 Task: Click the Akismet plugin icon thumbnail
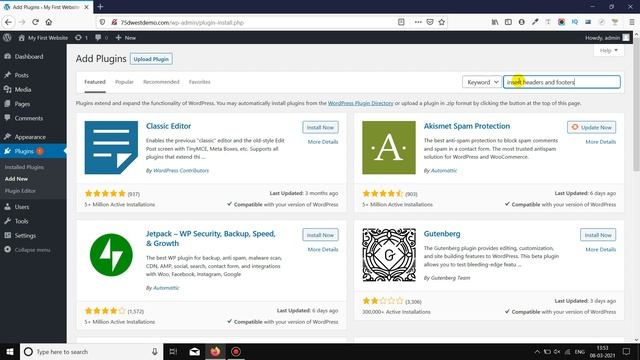(x=389, y=147)
